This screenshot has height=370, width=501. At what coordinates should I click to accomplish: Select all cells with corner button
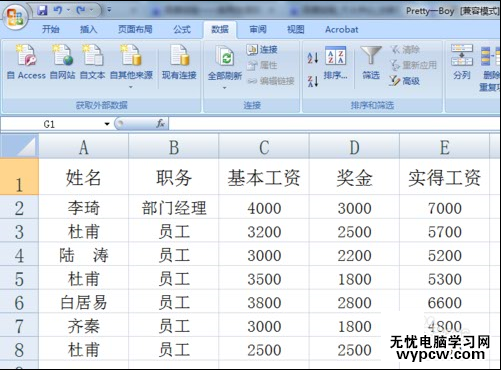pos(19,146)
